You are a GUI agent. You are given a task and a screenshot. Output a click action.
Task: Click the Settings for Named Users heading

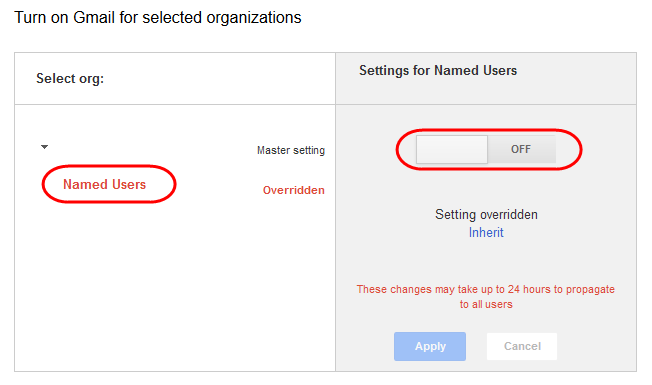[x=438, y=71]
